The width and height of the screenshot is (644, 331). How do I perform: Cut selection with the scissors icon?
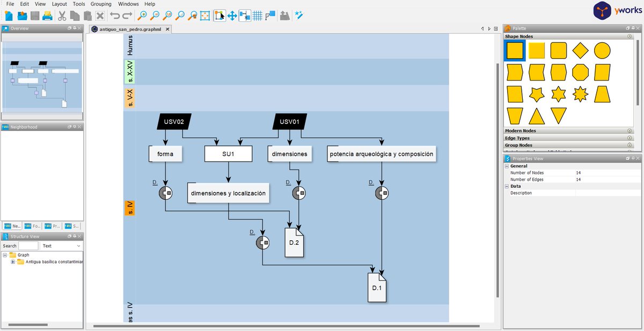[62, 16]
